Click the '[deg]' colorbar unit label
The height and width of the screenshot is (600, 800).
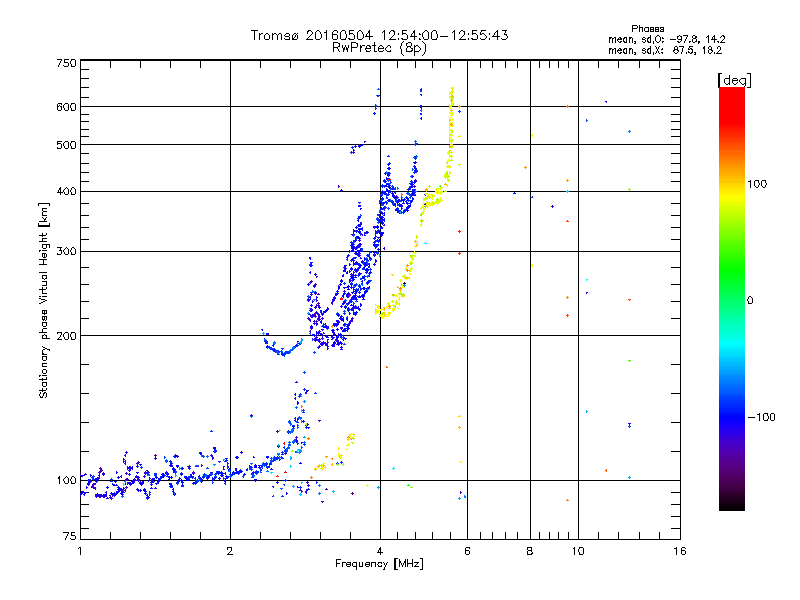click(x=734, y=80)
